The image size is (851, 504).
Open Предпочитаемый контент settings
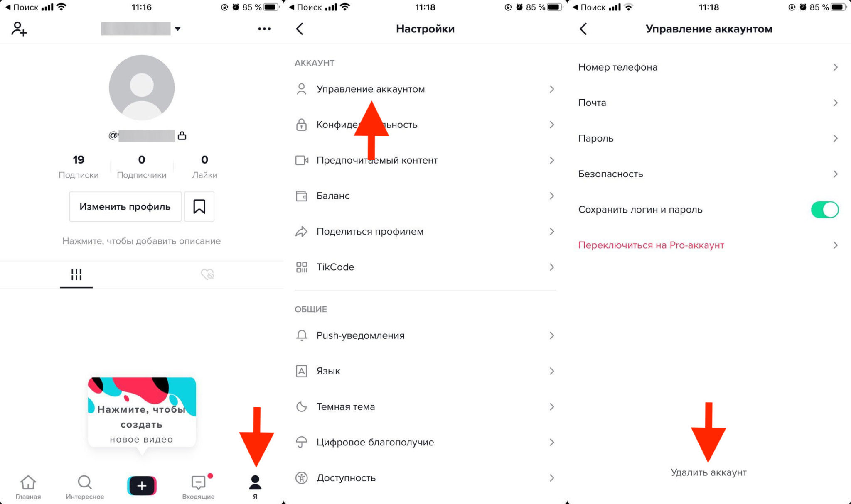(x=425, y=160)
